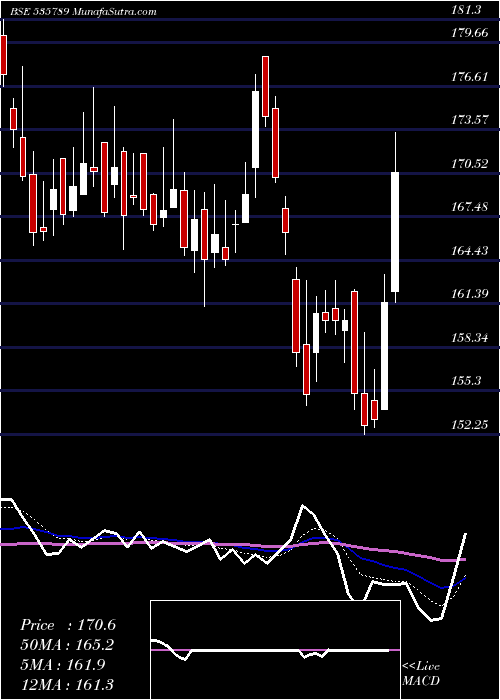Click inside the Live MACD inset chart
This screenshot has width=500, height=700.
[275, 650]
